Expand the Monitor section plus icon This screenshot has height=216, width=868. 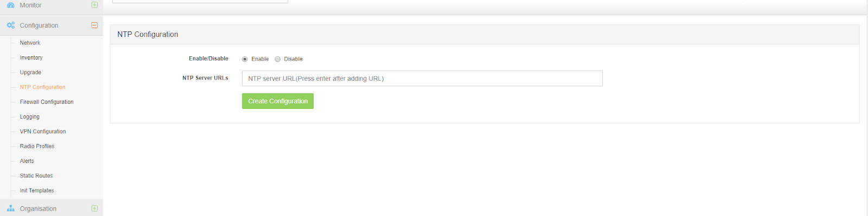tap(94, 5)
